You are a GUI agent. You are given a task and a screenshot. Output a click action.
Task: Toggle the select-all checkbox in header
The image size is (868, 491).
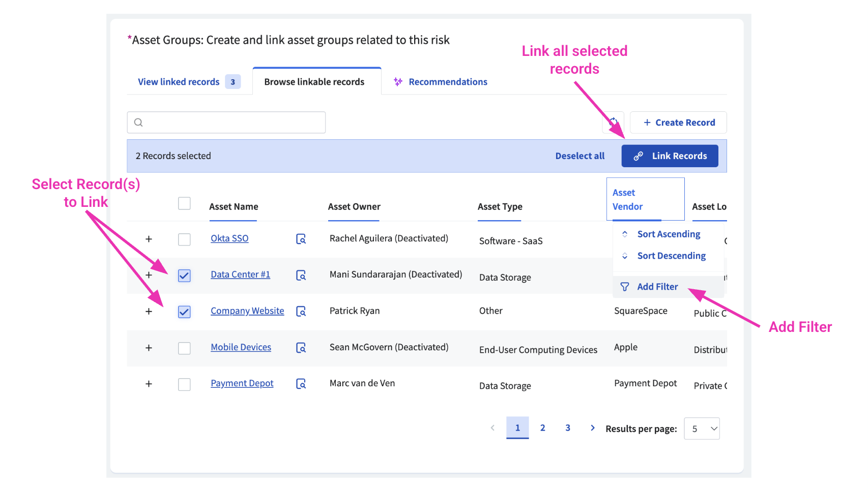[184, 203]
